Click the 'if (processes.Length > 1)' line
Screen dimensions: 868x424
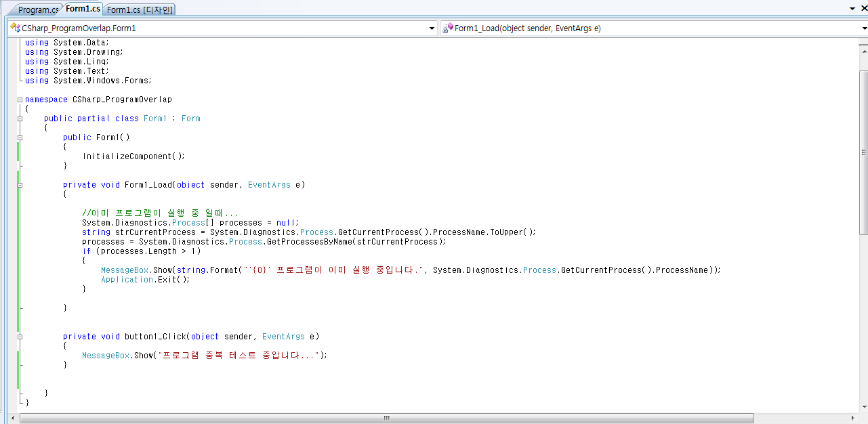(x=141, y=251)
